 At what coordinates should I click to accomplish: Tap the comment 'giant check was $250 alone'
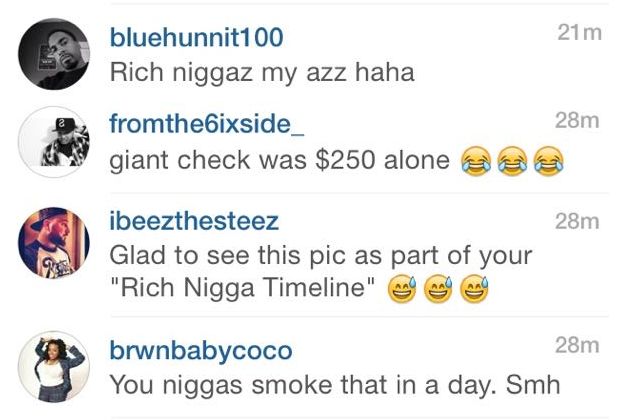pos(279,160)
